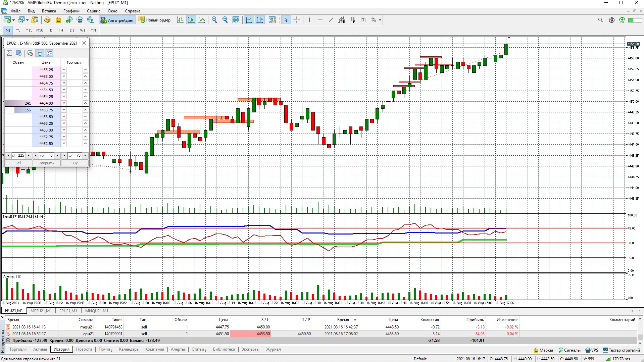Screen dimensions: 644x362
Task: Click the Новый ордер button
Action: (154, 20)
